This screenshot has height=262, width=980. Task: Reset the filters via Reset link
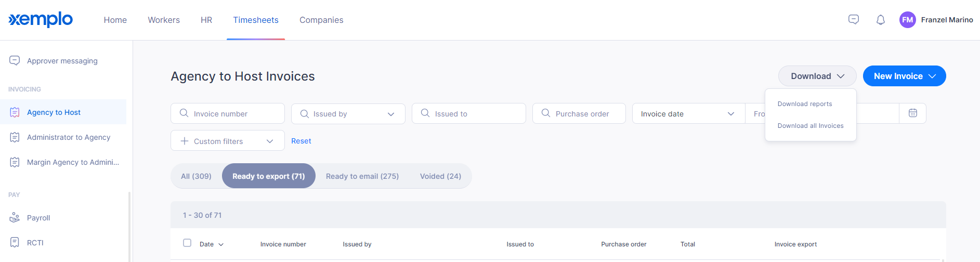pos(301,141)
